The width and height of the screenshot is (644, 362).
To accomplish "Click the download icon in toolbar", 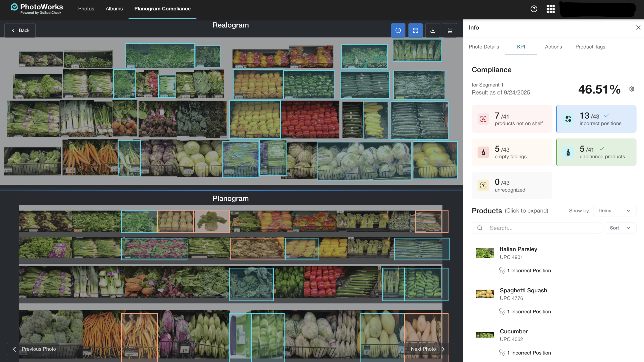I will coord(433,30).
